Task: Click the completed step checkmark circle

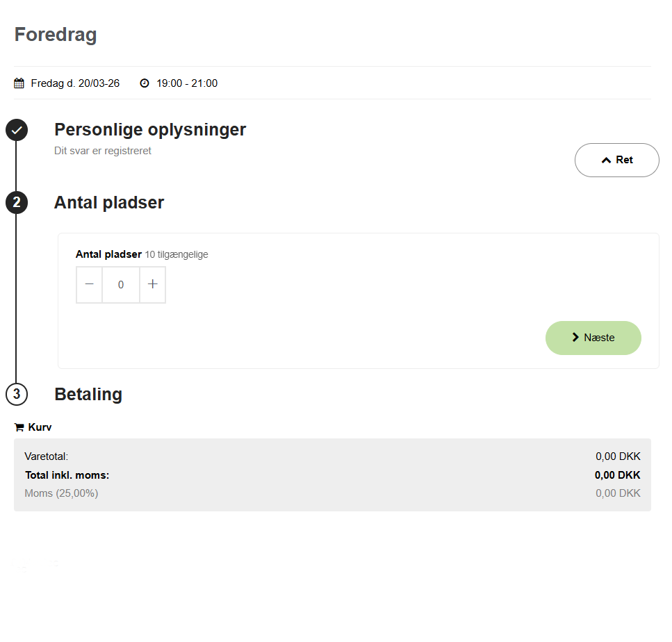Action: (17, 130)
